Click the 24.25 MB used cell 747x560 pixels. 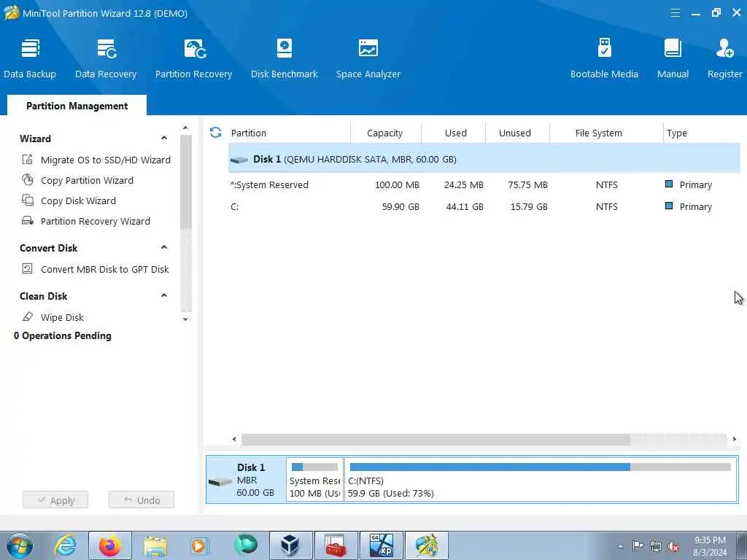pyautogui.click(x=463, y=184)
